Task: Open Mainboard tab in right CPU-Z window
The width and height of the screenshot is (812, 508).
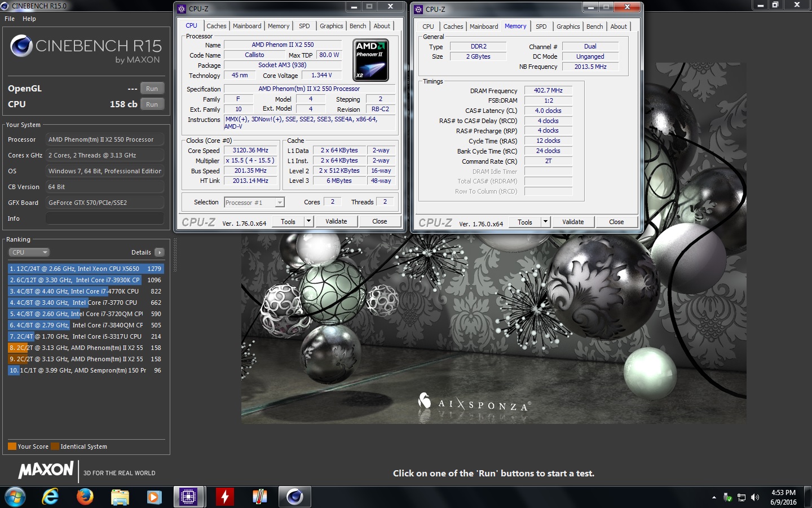Action: pos(484,27)
